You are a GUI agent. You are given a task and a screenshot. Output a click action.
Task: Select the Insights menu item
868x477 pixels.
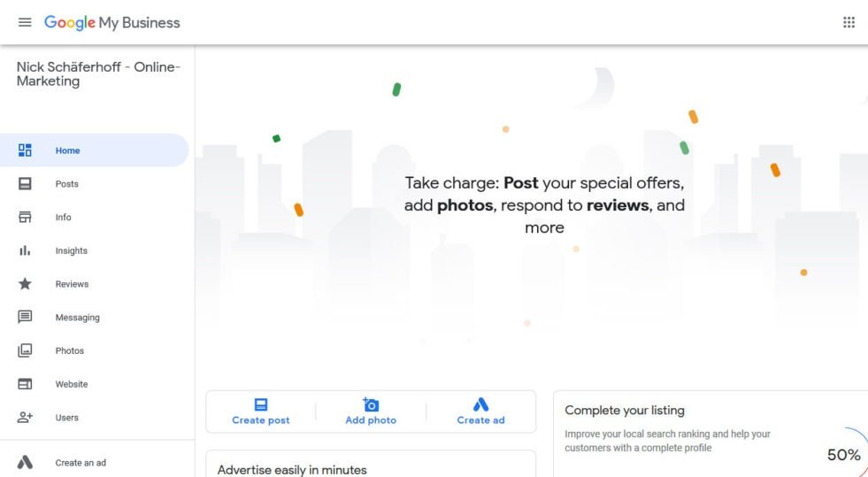coord(72,251)
